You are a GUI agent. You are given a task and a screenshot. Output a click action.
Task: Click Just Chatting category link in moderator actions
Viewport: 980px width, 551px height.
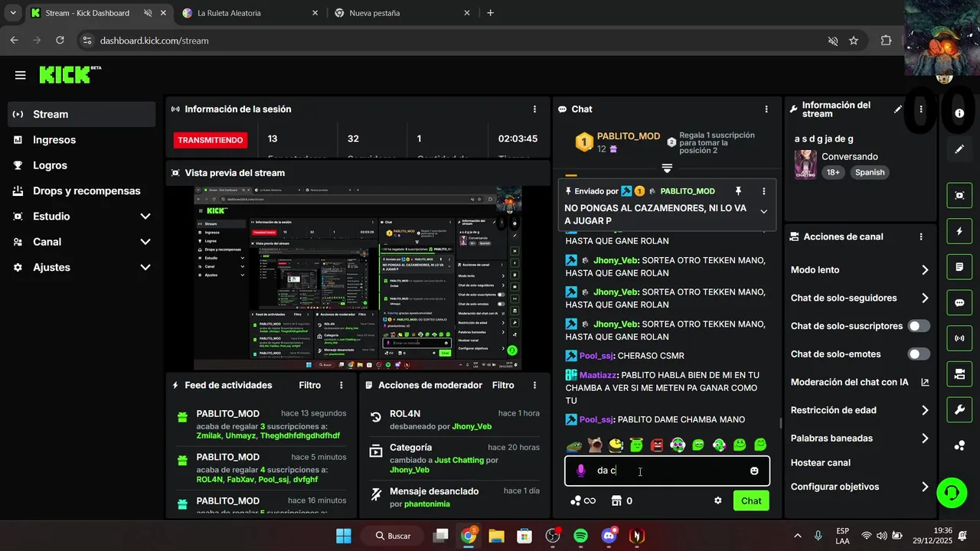click(x=459, y=460)
